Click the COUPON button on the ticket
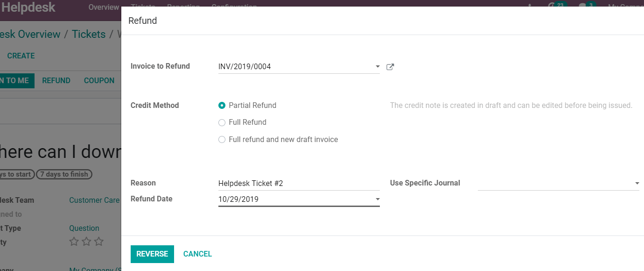The image size is (644, 271). coord(99,80)
